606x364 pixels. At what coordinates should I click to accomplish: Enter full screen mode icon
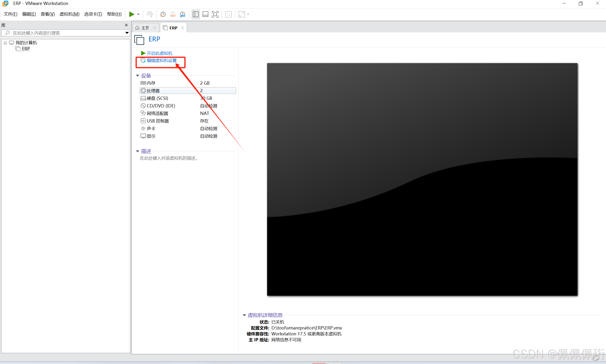[215, 14]
